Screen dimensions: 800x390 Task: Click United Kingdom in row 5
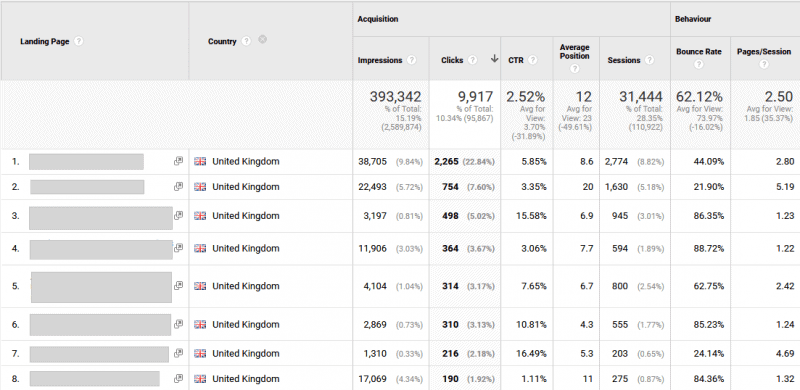[x=246, y=286]
